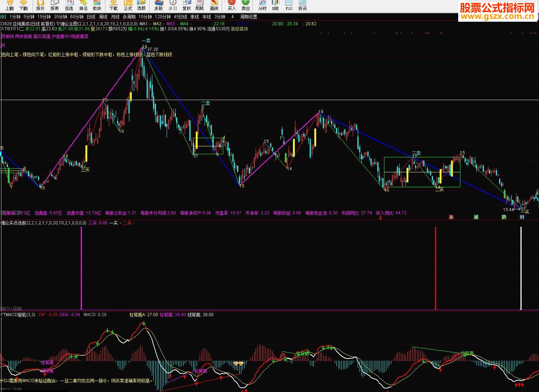Click the 利润同比: 37.79 value
Viewport: 539px width, 392px height.
click(x=357, y=213)
